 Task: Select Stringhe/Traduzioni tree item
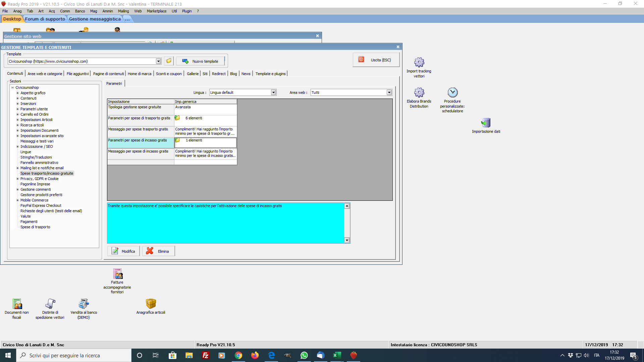pyautogui.click(x=36, y=157)
